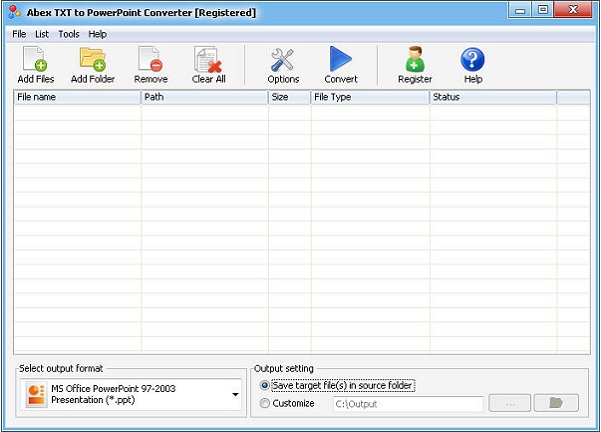
Task: Click the Add Files toolbar icon
Action: coord(35,59)
